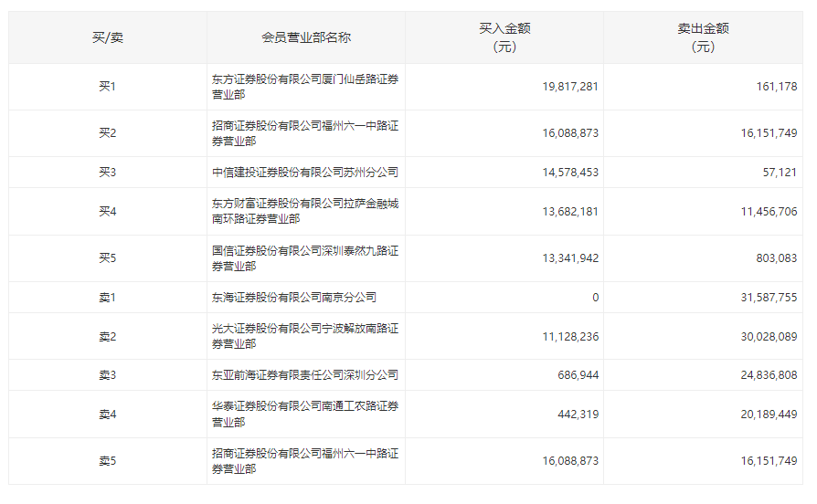Select sell amount 16,151,749 in 卖5 row
The width and height of the screenshot is (817, 504).
pyautogui.click(x=769, y=461)
